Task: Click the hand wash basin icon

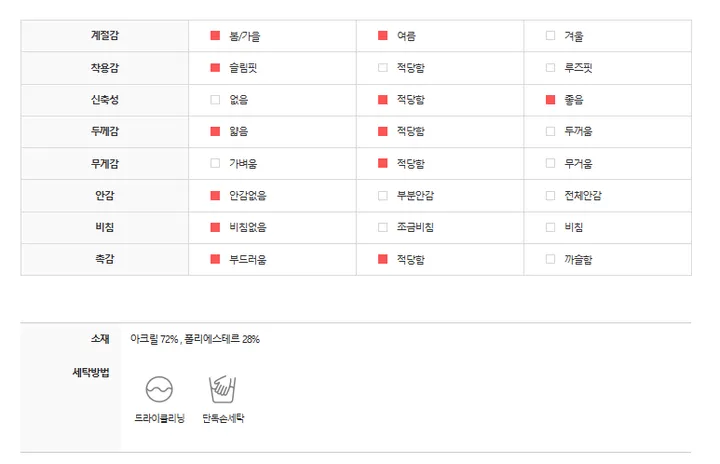Action: (x=222, y=389)
